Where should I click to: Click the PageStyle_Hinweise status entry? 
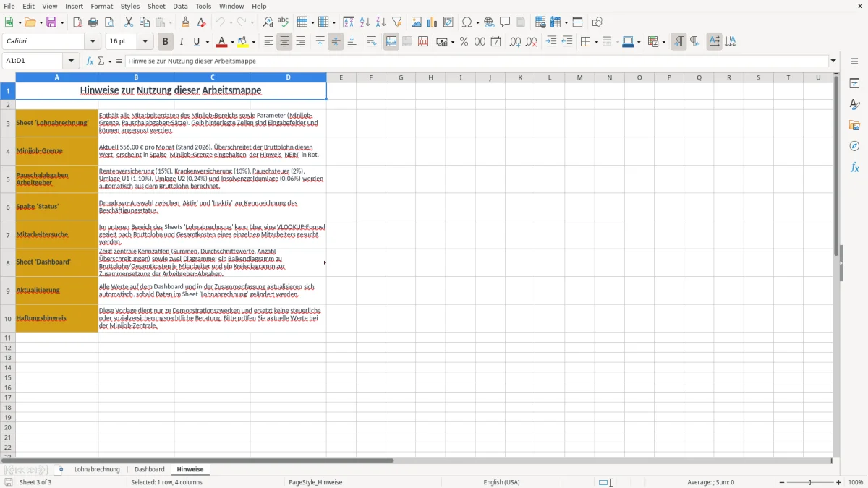point(315,482)
